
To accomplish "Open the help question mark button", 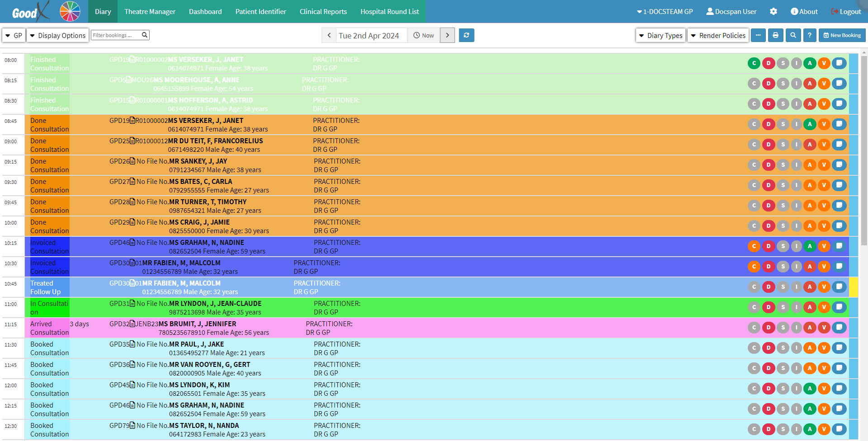I will 810,35.
